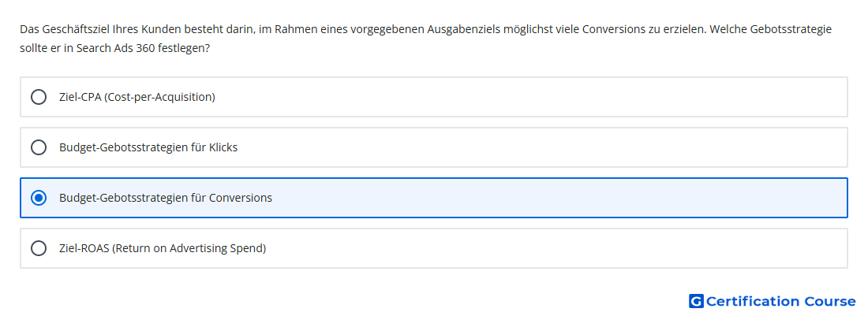The height and width of the screenshot is (316, 868).
Task: Select the Ziel-CPA radio button
Action: point(39,97)
